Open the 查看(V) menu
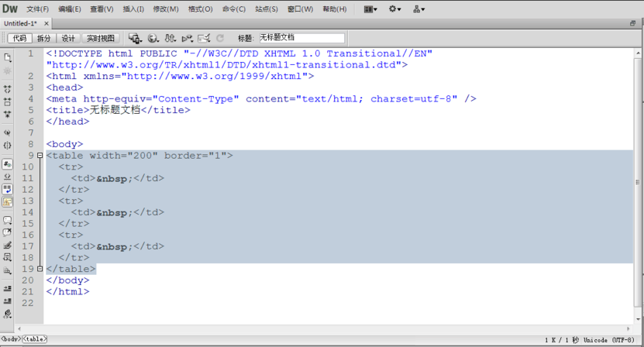Image resolution: width=644 pixels, height=347 pixels. tap(102, 9)
